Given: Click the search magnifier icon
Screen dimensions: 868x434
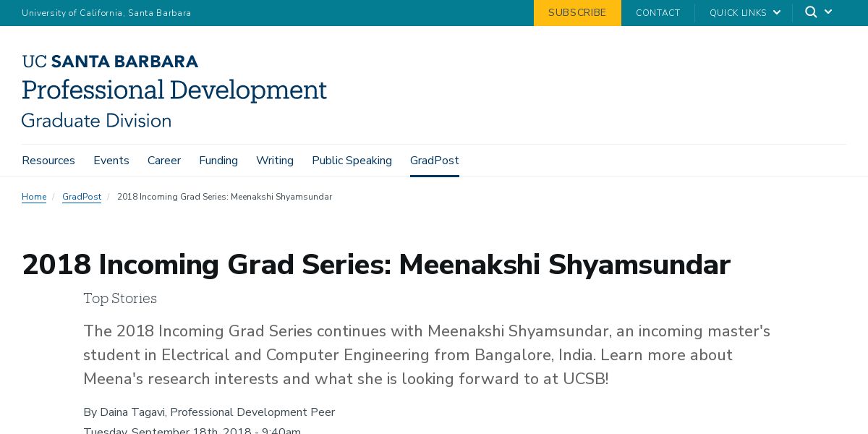Looking at the screenshot, I should click(x=811, y=12).
